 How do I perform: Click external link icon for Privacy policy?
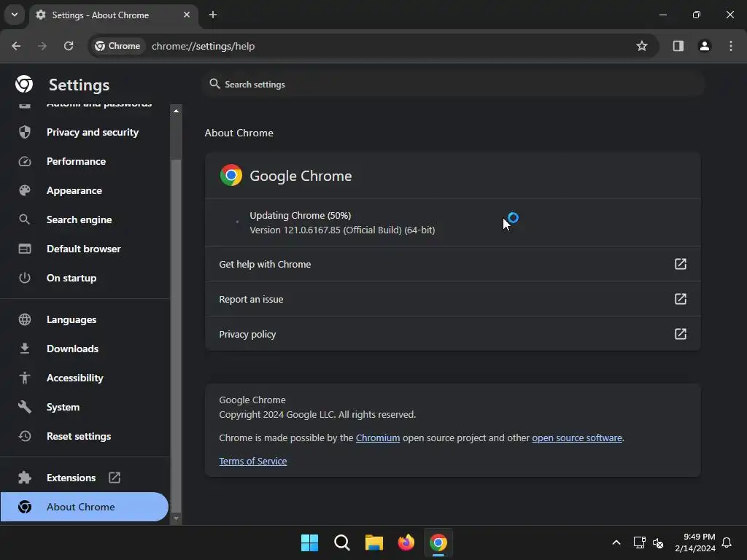coord(681,334)
